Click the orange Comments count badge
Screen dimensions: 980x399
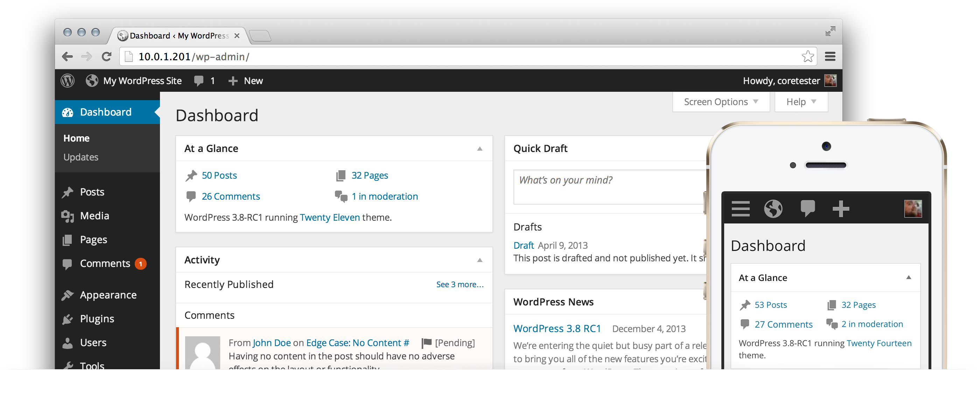[x=140, y=264]
